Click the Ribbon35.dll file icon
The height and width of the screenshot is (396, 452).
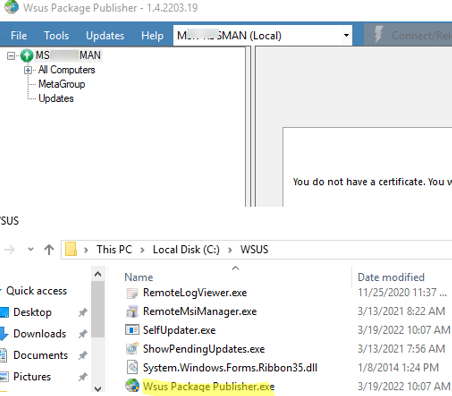(x=132, y=367)
